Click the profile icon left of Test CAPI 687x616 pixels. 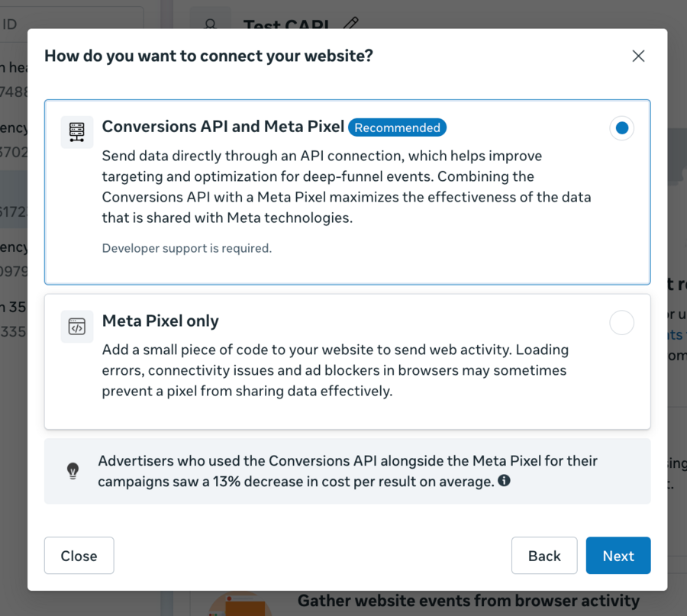click(210, 23)
